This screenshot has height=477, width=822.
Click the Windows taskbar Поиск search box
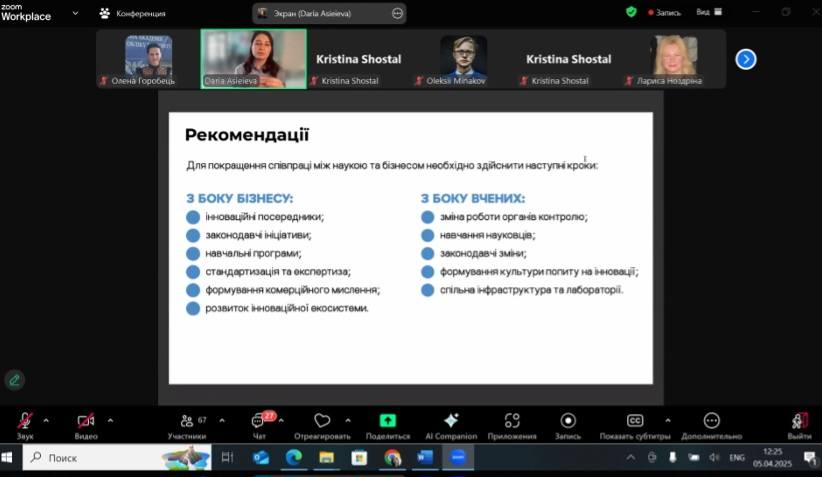[92, 458]
